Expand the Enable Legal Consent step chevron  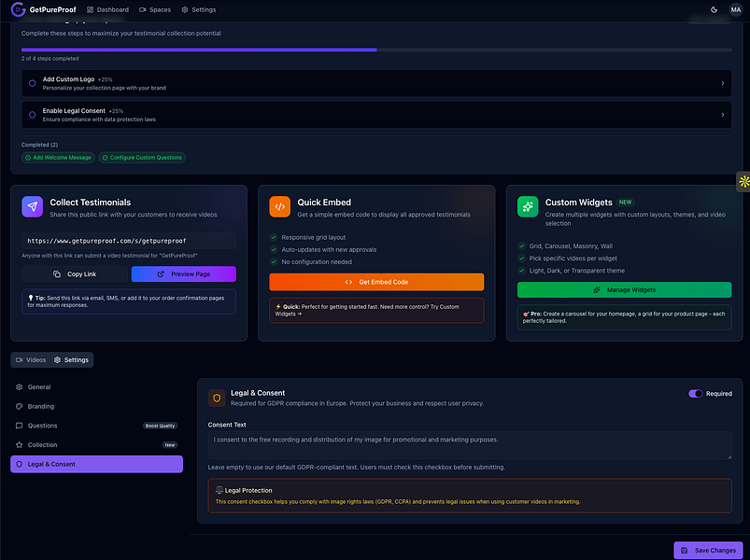pos(722,115)
